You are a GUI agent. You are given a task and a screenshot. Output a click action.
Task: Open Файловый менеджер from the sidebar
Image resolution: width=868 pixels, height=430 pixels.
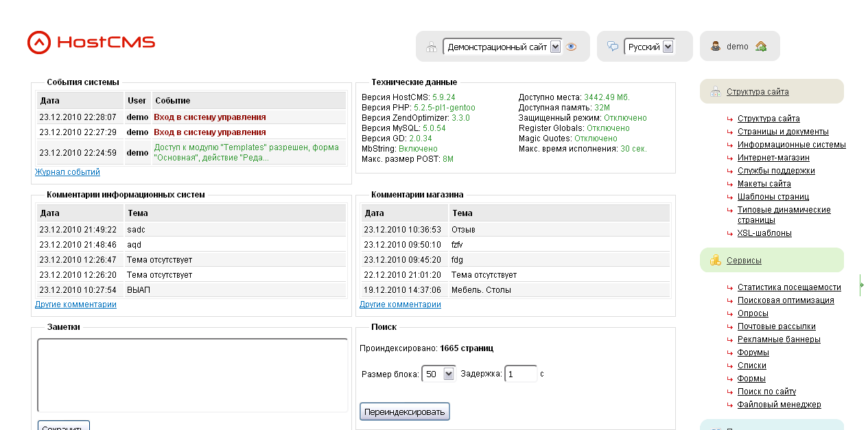click(x=779, y=405)
